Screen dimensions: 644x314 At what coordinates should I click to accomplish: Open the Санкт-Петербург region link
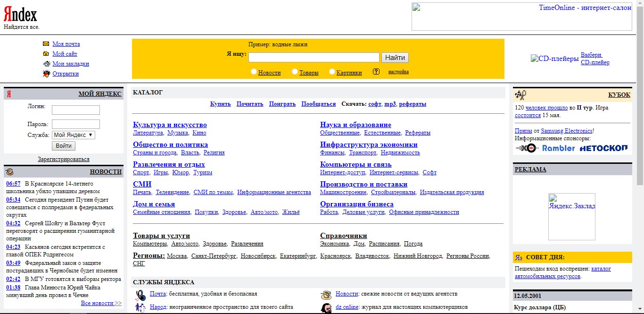coord(214,256)
